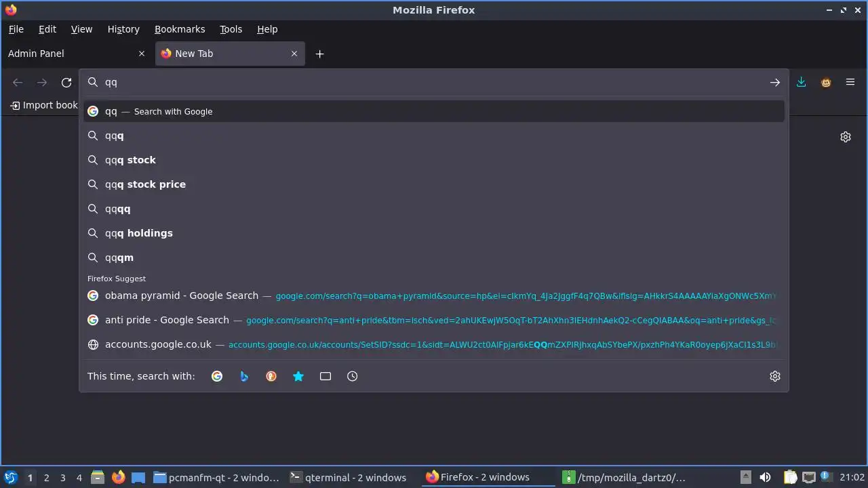Click the cat-face extension icon in toolbar
The width and height of the screenshot is (868, 488).
click(826, 83)
